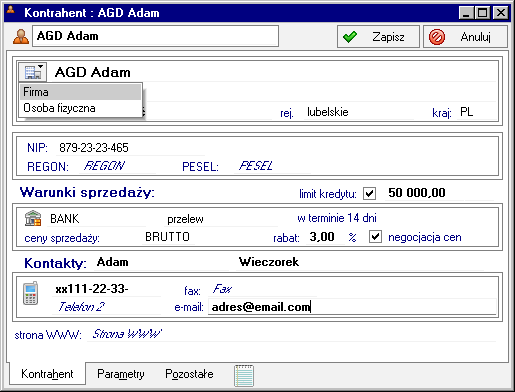This screenshot has height=392, width=515.
Task: Click the ceny sprzedaży: label
Action: point(62,238)
